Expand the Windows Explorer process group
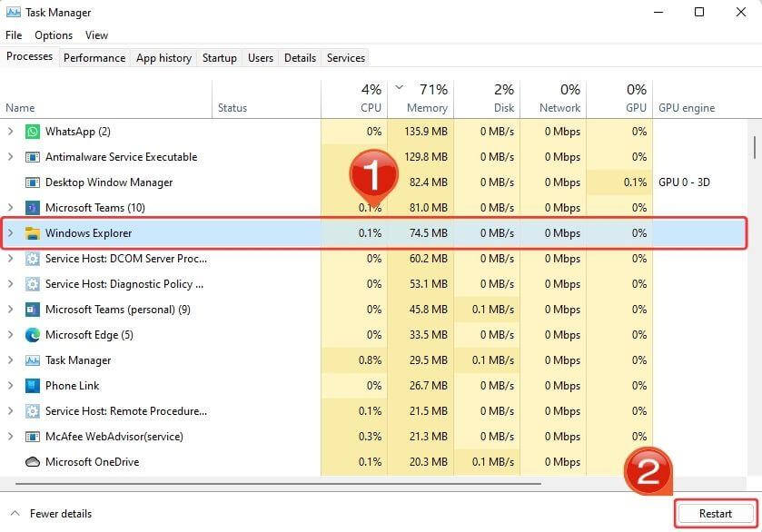 [10, 233]
